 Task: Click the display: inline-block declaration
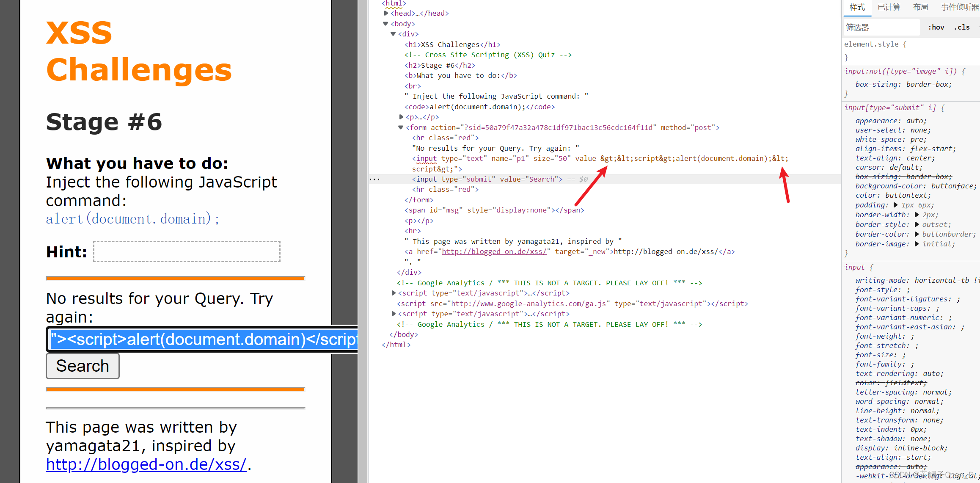(x=901, y=448)
